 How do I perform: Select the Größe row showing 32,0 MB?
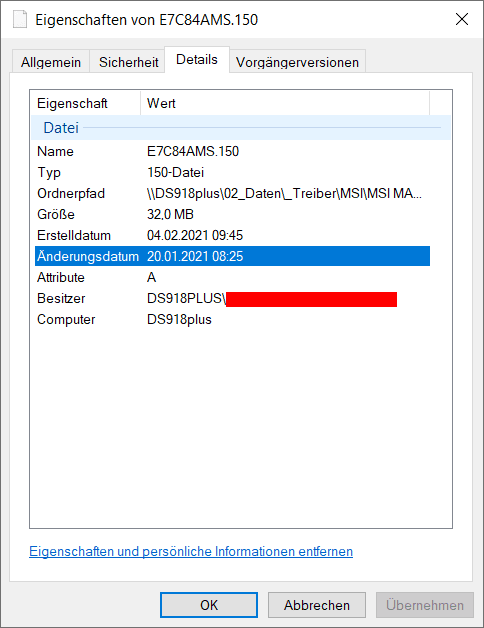[232, 214]
